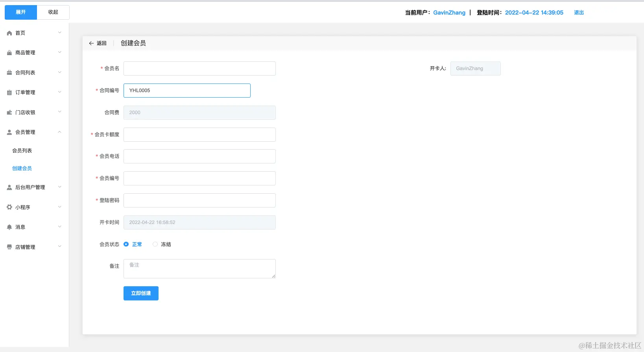Open the 订单管理 menu label
644x352 pixels.
(25, 93)
